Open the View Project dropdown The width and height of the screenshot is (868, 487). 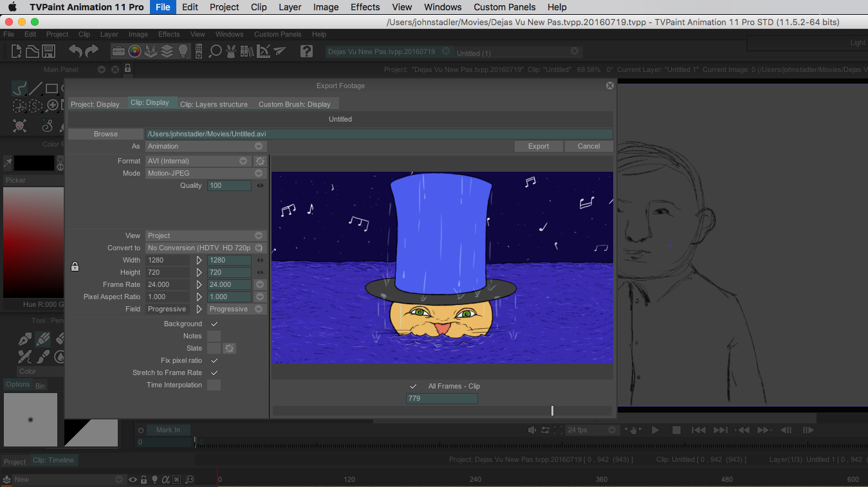point(205,235)
